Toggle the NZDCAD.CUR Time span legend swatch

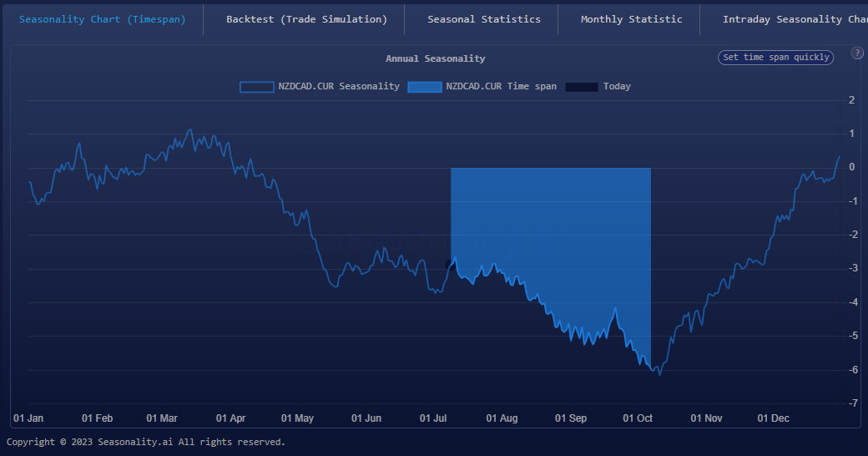click(424, 87)
